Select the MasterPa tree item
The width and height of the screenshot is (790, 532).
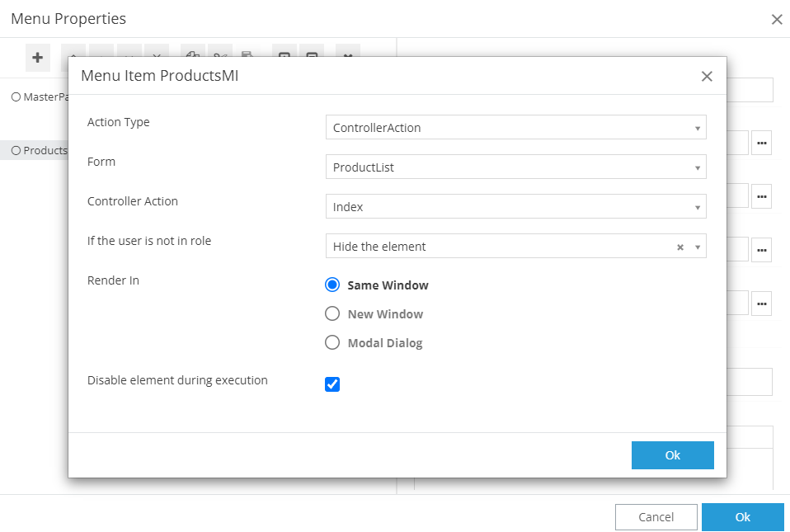pyautogui.click(x=40, y=97)
